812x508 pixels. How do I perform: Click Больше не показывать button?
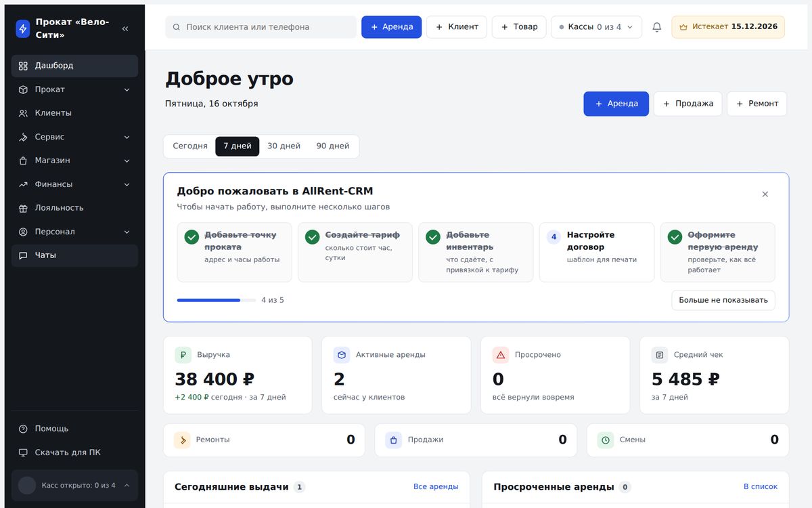tap(723, 300)
